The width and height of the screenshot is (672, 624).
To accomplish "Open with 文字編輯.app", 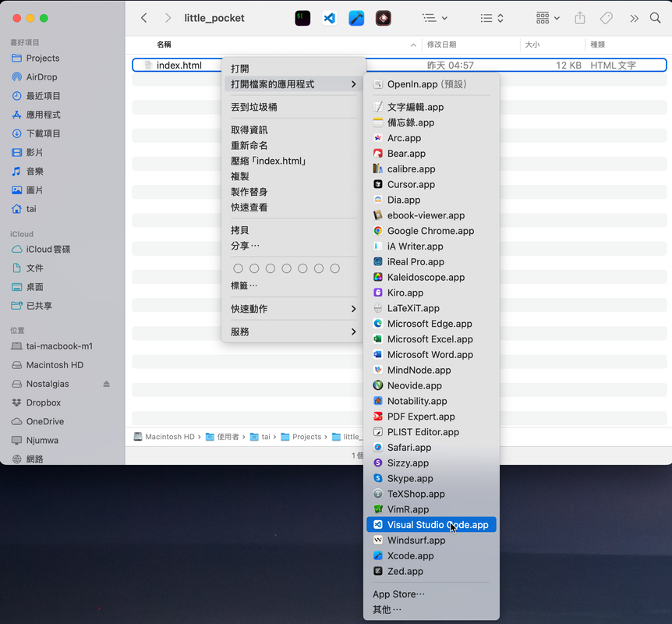I will coord(431,107).
